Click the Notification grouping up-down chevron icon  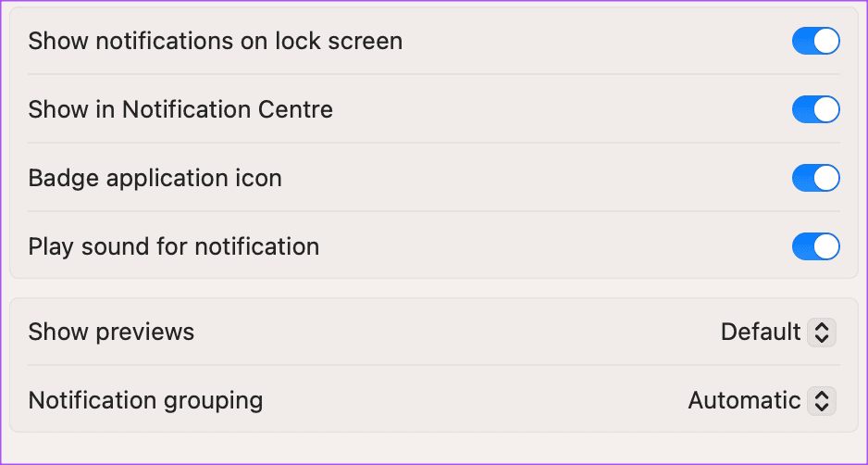pyautogui.click(x=822, y=400)
